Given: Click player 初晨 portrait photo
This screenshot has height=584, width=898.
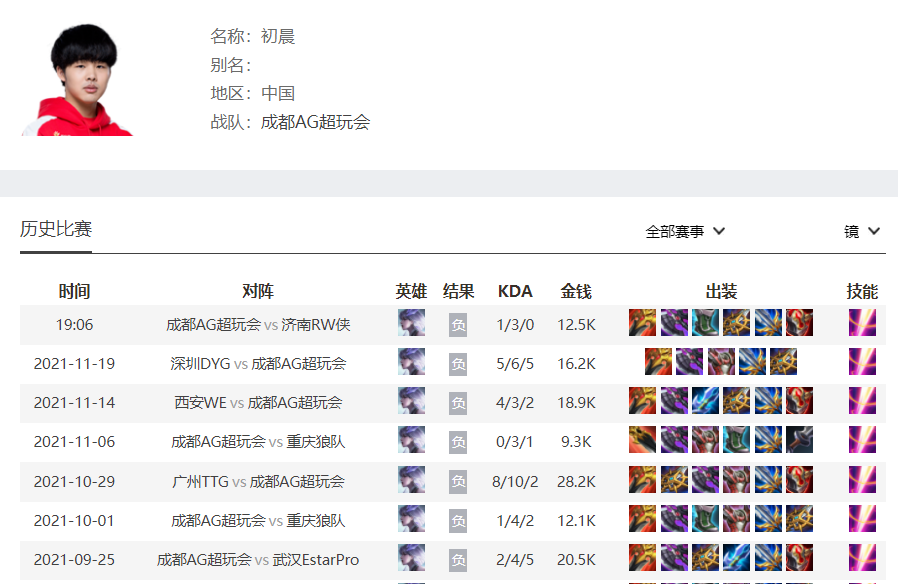Looking at the screenshot, I should [x=77, y=79].
